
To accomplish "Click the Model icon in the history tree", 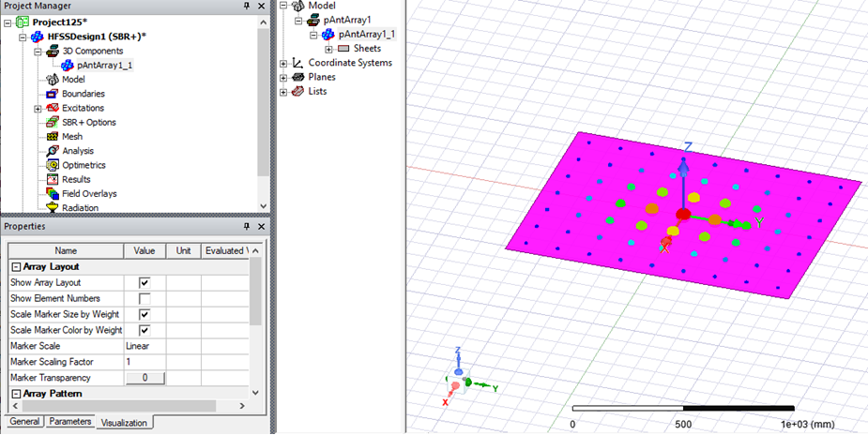I will point(298,6).
